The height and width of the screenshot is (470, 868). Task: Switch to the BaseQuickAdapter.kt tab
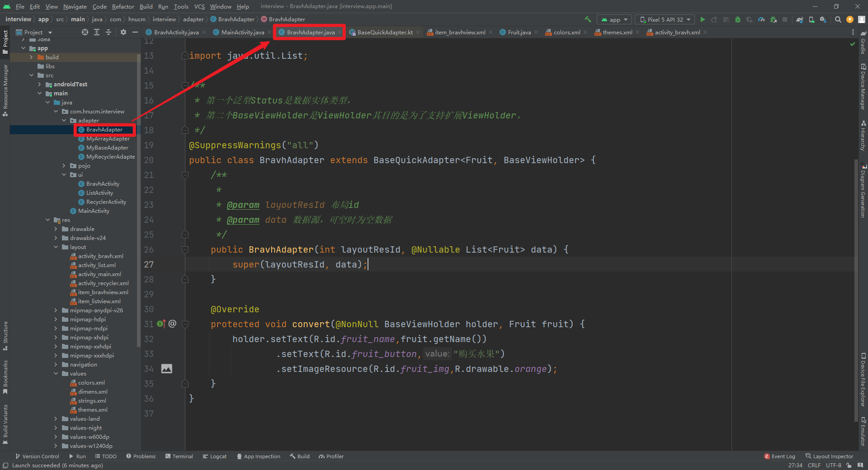pos(385,32)
